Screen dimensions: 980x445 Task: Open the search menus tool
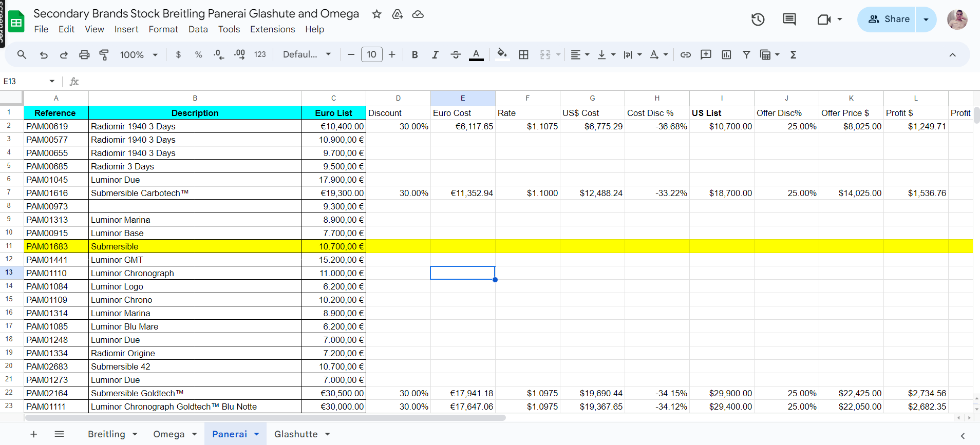pos(22,54)
